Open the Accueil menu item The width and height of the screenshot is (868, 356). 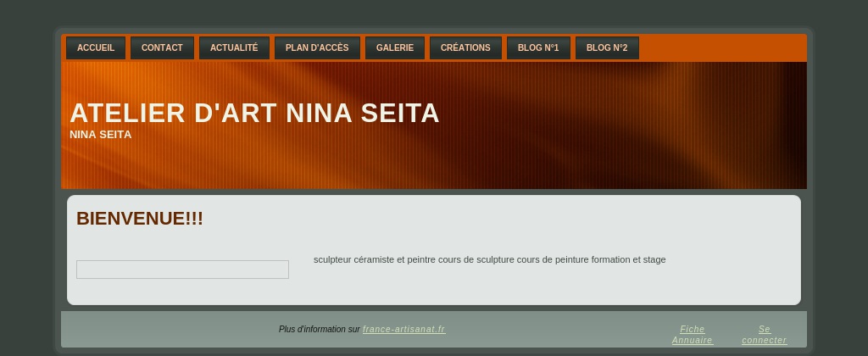point(96,47)
